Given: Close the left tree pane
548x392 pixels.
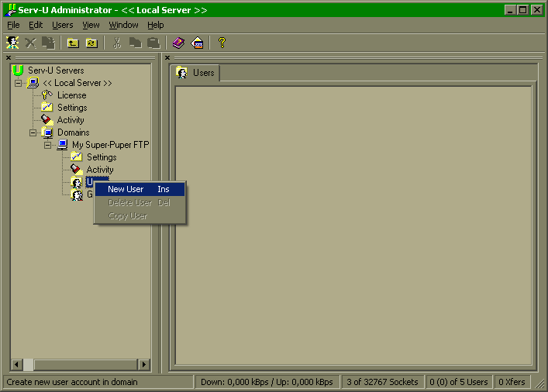Looking at the screenshot, I should click(9, 57).
